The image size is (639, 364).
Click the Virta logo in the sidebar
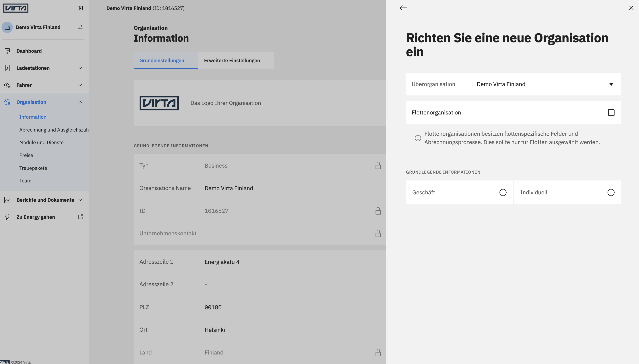16,8
